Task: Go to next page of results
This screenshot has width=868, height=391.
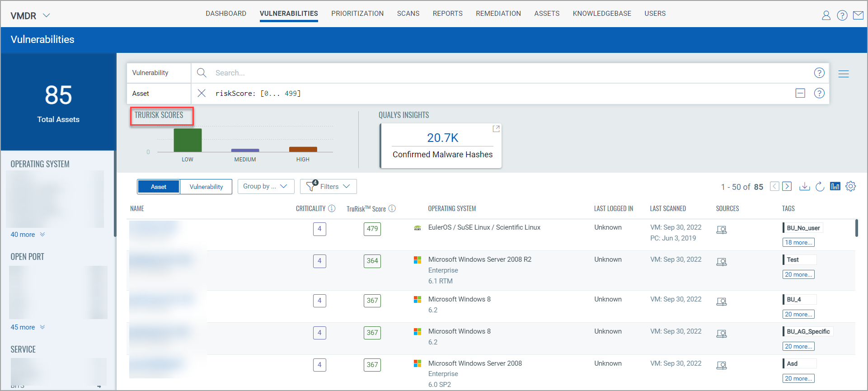Action: coord(787,186)
